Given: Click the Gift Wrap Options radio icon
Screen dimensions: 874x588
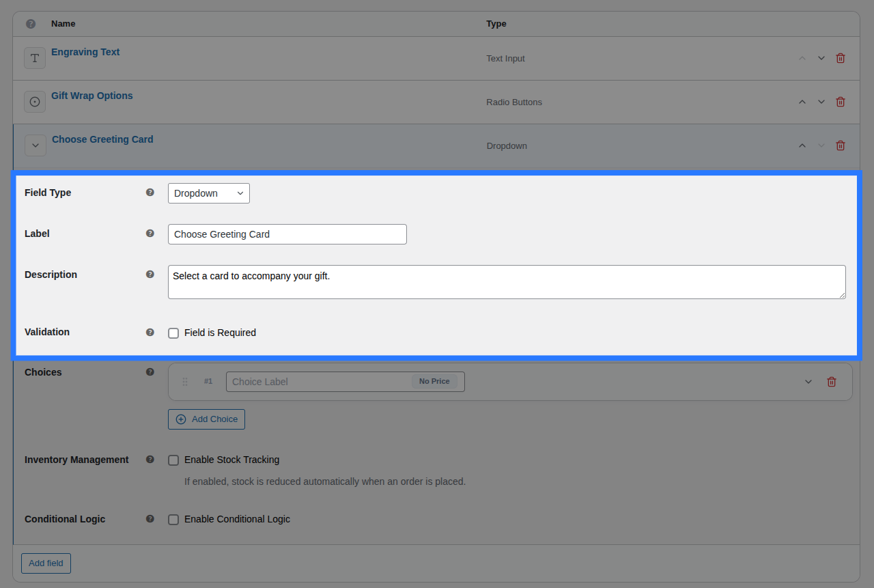Looking at the screenshot, I should 35,102.
